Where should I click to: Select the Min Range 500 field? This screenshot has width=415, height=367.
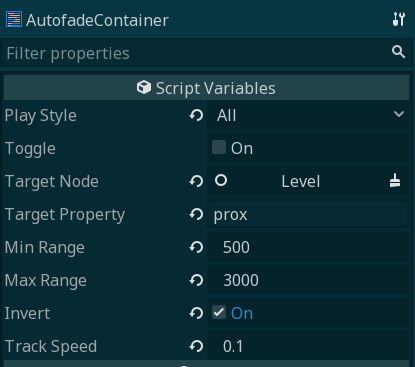coord(308,247)
